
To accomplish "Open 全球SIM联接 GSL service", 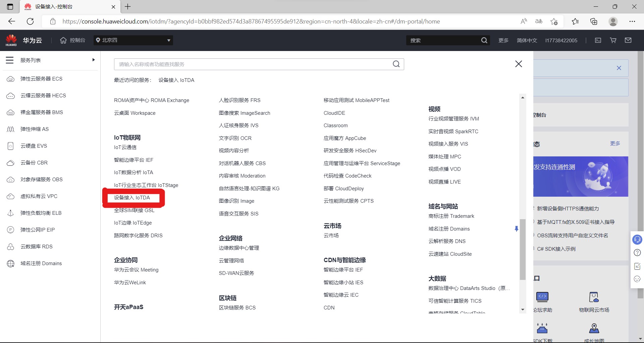I will pyautogui.click(x=134, y=210).
